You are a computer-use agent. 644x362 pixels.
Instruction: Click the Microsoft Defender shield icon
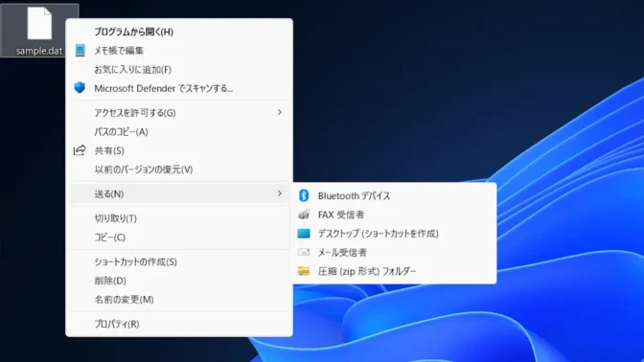[80, 87]
